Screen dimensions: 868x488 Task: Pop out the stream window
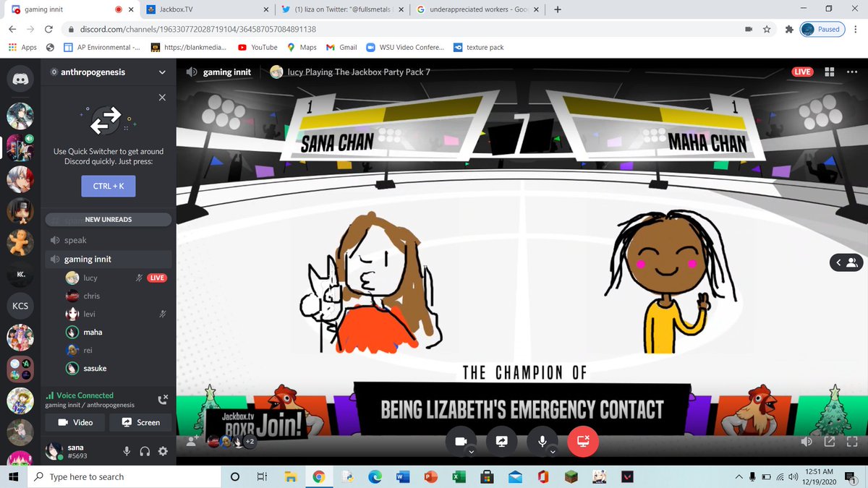(829, 442)
